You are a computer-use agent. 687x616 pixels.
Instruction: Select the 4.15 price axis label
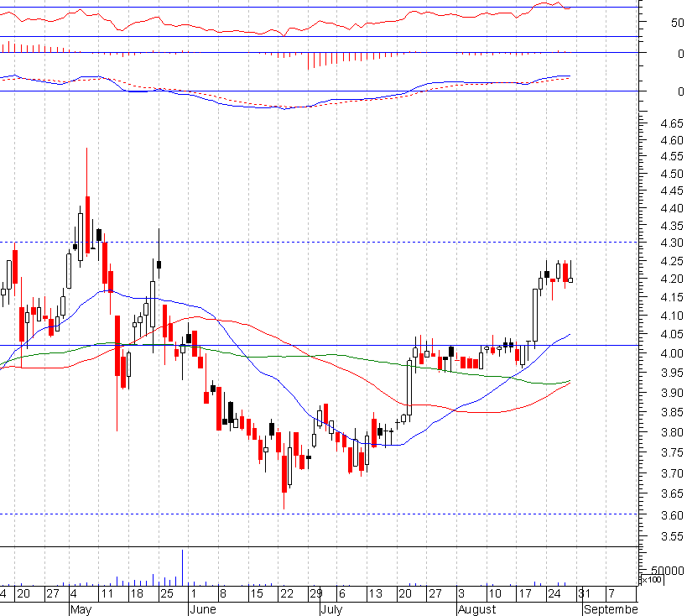click(672, 297)
